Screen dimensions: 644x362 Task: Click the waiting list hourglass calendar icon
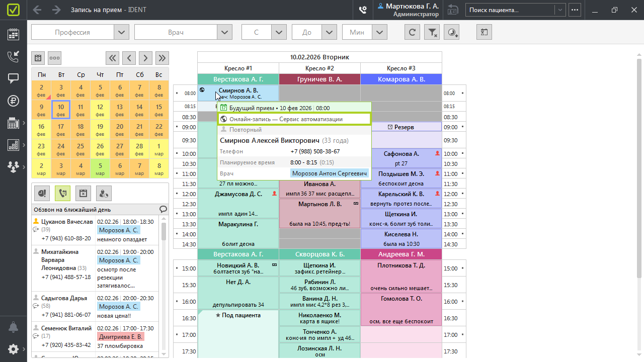[484, 32]
